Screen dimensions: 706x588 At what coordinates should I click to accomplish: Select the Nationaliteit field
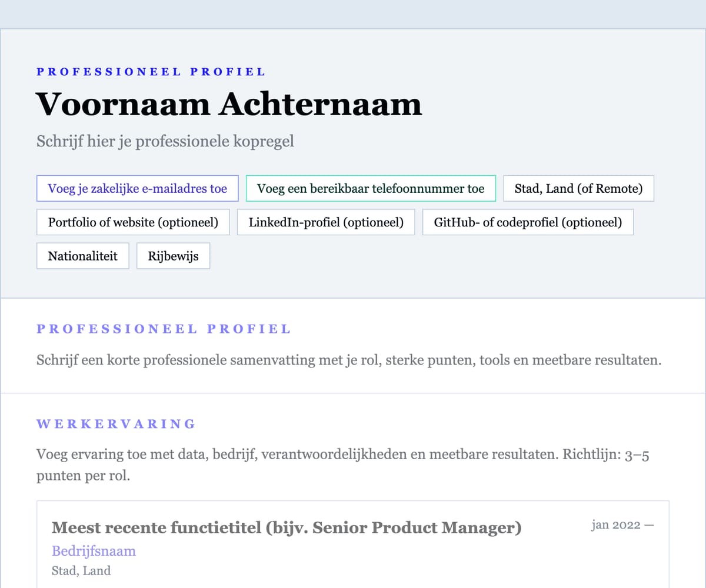[82, 256]
